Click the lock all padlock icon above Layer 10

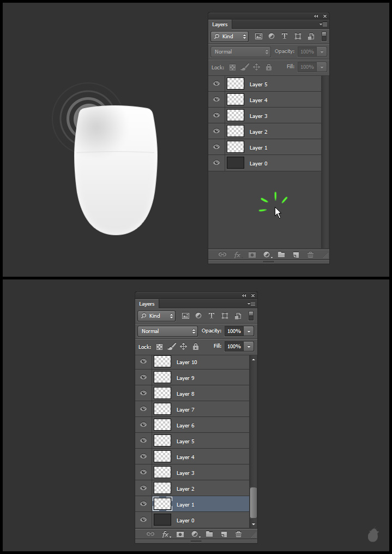click(196, 347)
